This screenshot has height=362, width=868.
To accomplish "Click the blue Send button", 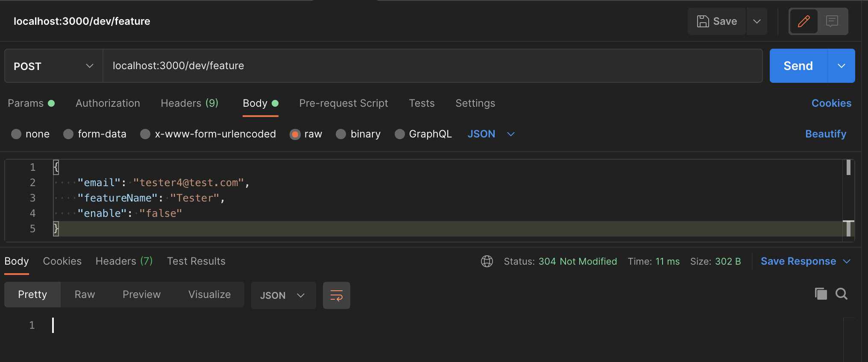I will coord(798,66).
